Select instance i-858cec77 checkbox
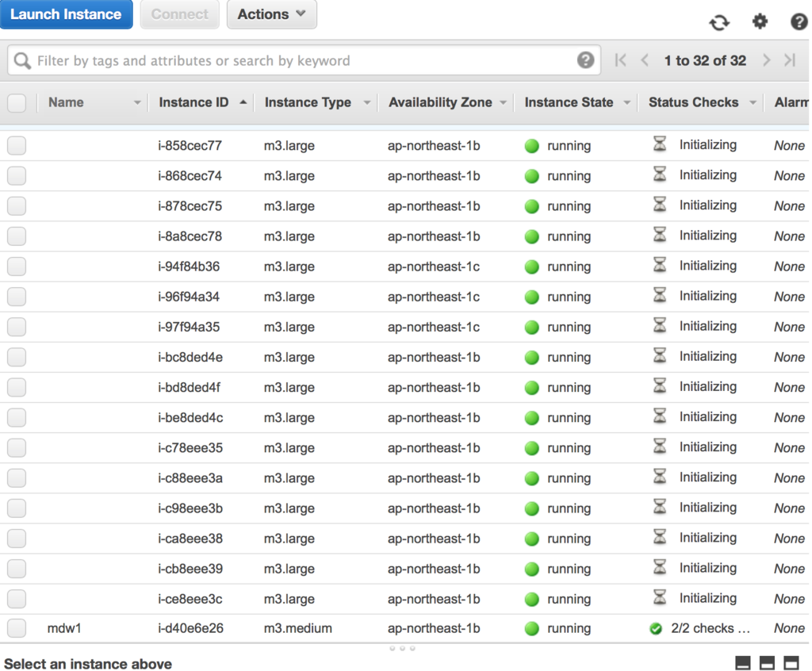Screen dimensions: 812x671 pos(17,146)
